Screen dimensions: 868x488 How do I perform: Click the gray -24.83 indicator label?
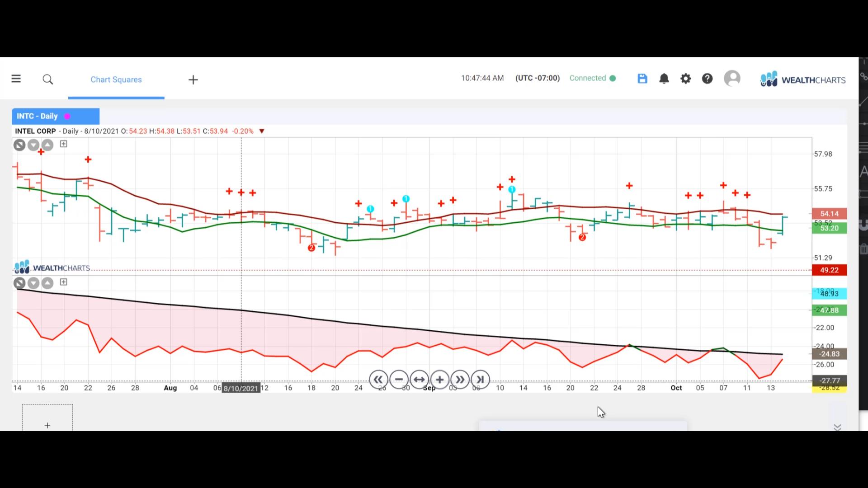pyautogui.click(x=829, y=354)
